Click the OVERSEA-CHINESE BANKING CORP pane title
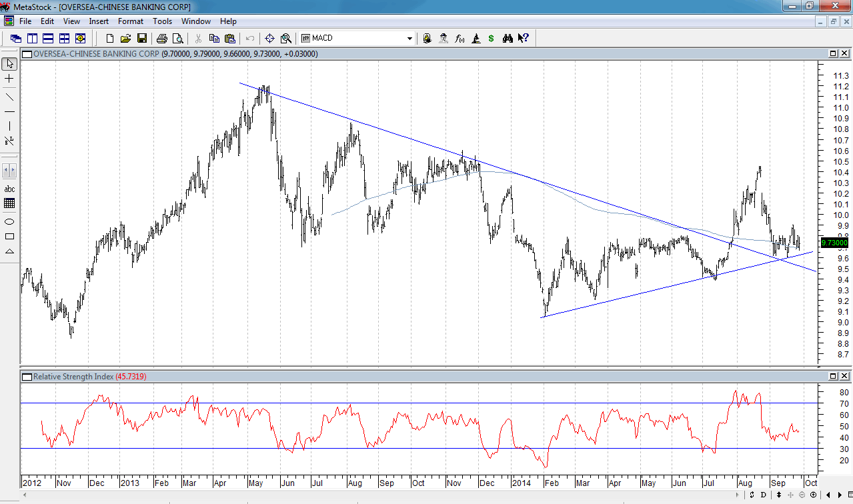The image size is (853, 504). click(x=97, y=53)
